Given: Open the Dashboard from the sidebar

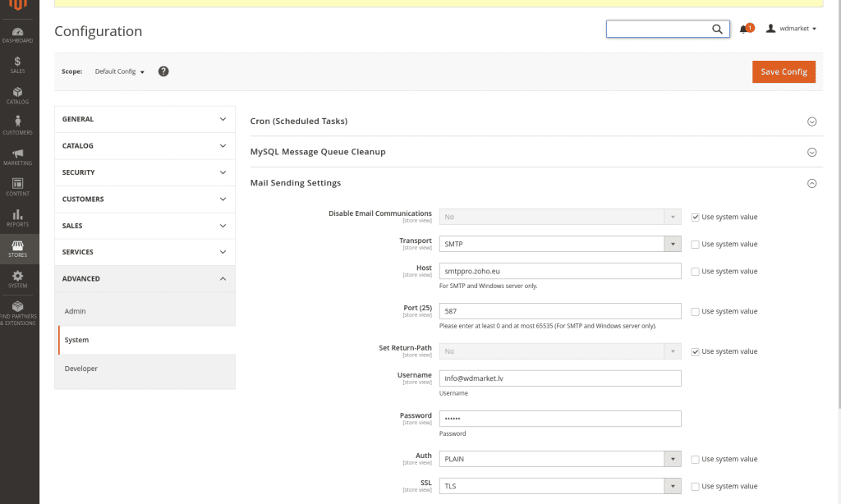Looking at the screenshot, I should (17, 34).
